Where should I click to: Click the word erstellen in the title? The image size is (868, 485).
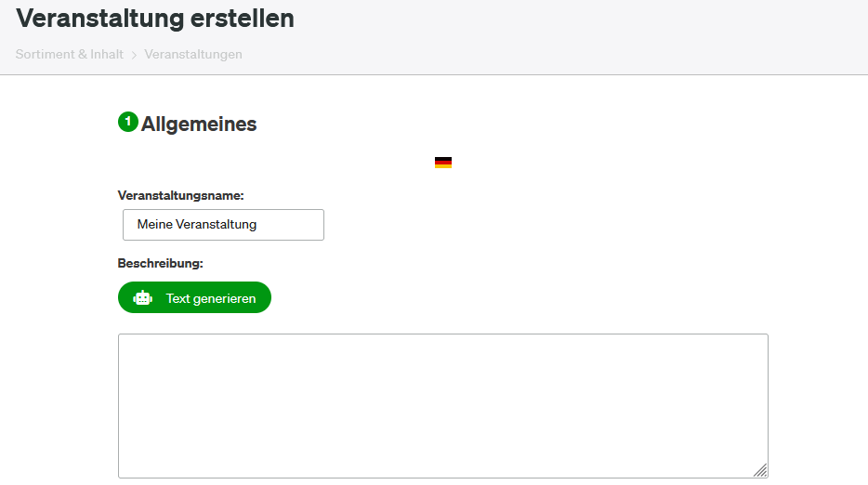tap(243, 19)
